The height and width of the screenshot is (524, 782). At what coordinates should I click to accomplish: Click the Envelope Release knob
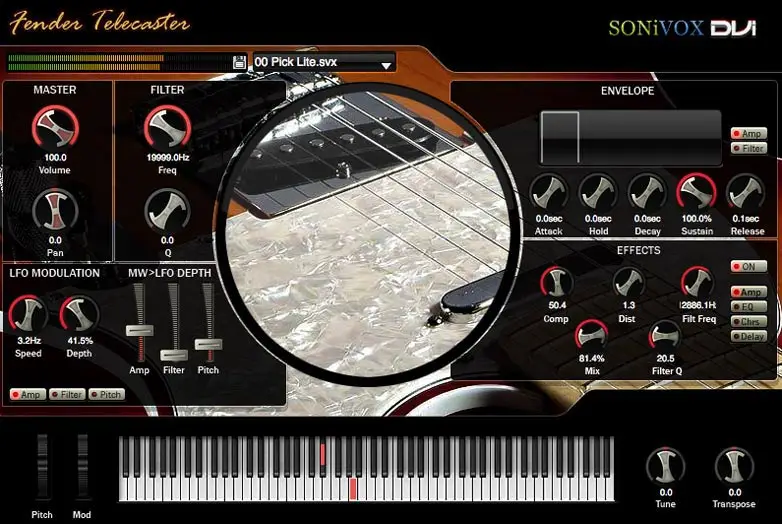click(x=746, y=193)
